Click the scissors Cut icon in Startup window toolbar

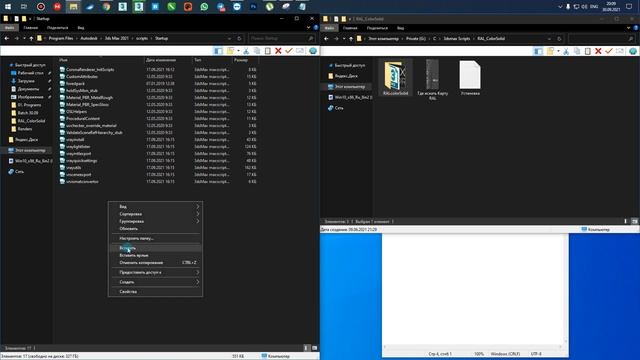[x=246, y=51]
